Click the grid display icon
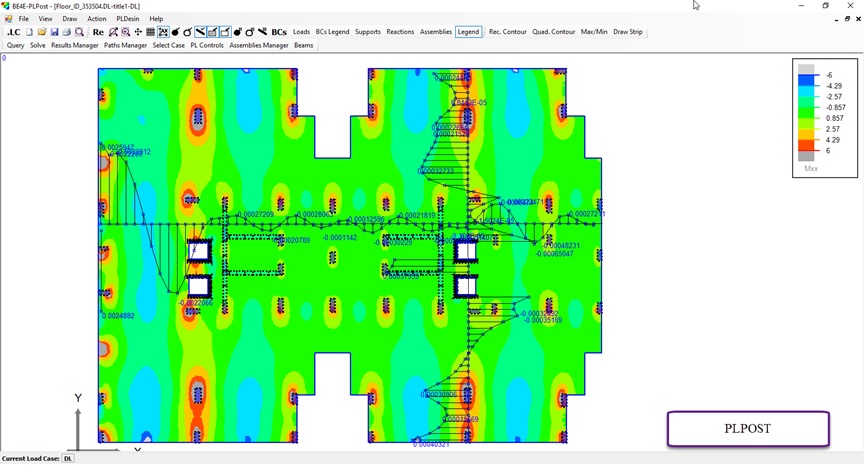The height and width of the screenshot is (465, 864). point(150,32)
